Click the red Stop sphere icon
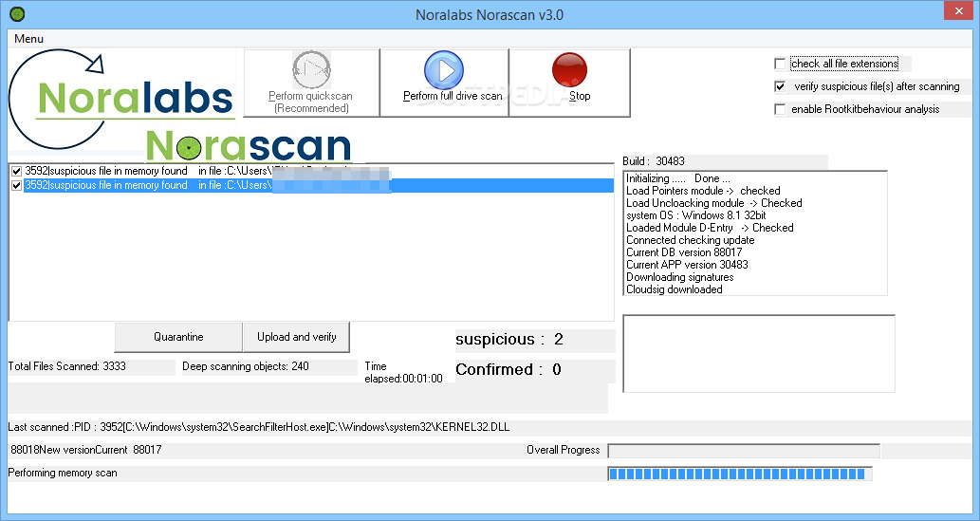 coord(569,69)
